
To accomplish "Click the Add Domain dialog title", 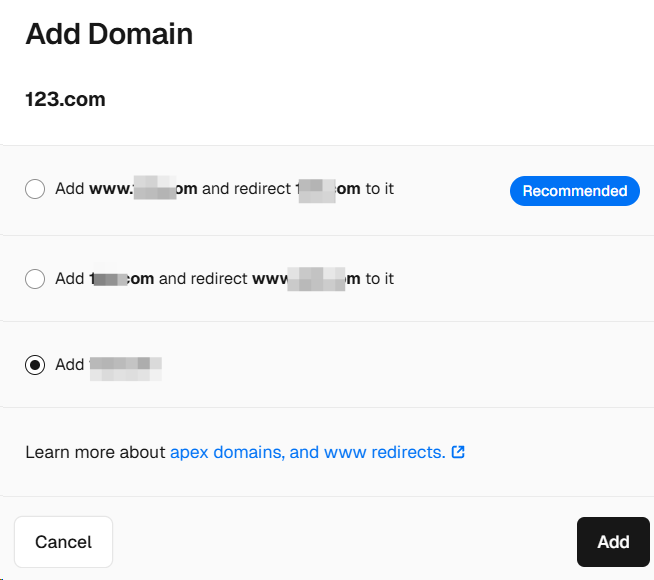I will [109, 34].
